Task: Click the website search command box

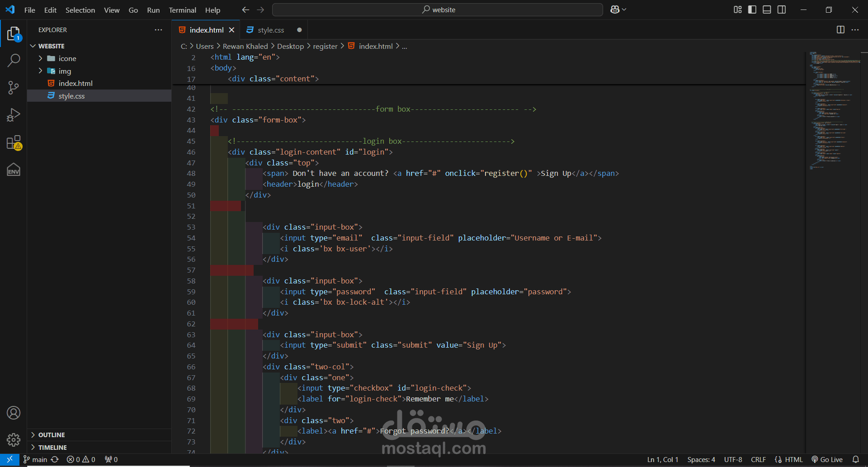Action: pyautogui.click(x=437, y=9)
